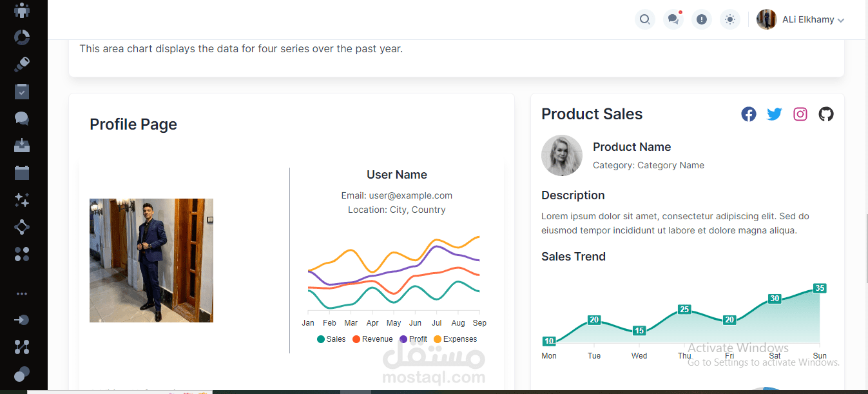Click the profile photo of man in suit
868x394 pixels.
point(151,261)
